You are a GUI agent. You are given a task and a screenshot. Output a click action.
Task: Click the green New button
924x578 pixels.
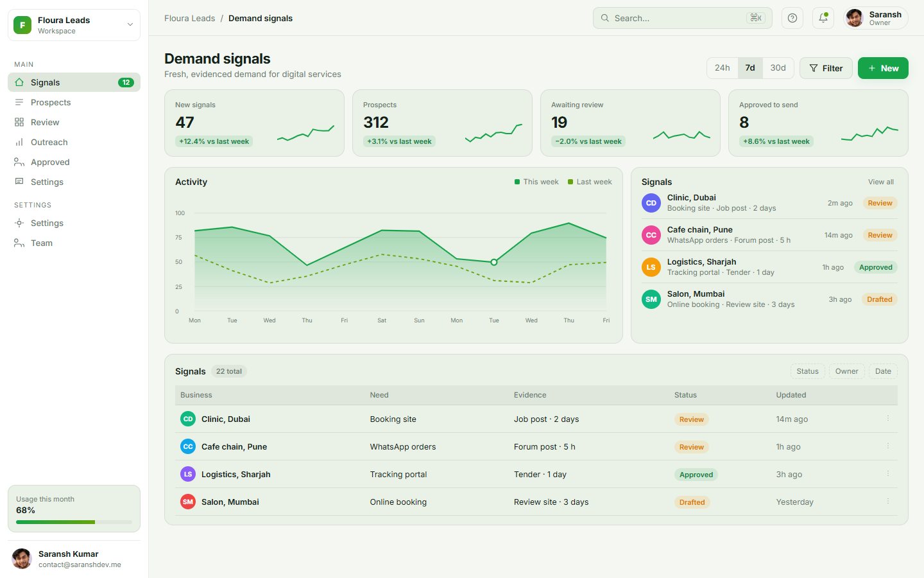883,68
